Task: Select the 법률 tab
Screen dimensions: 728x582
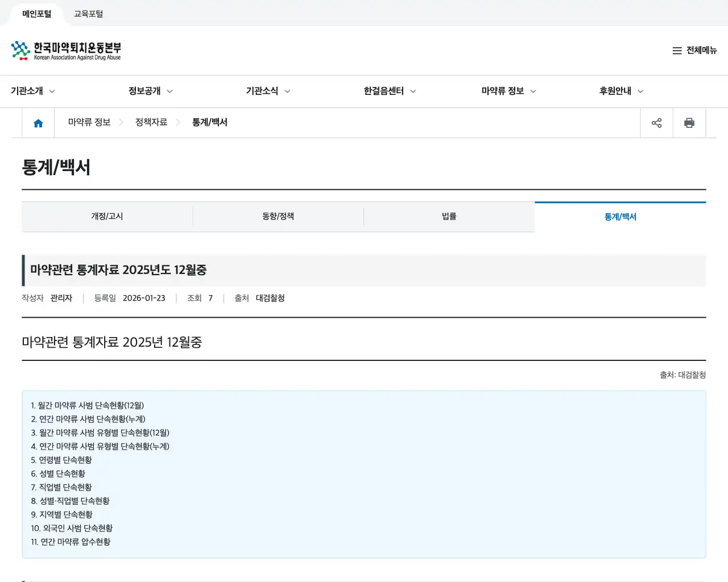Action: (449, 216)
